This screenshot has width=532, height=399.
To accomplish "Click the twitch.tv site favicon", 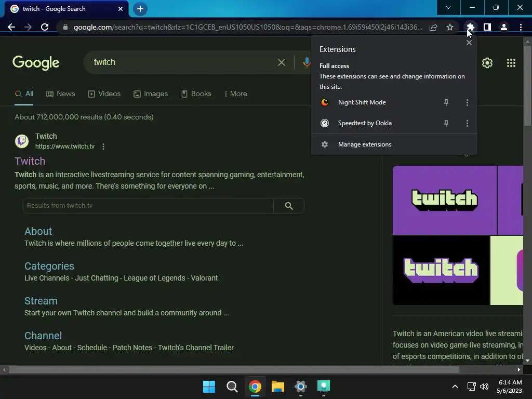I will click(22, 141).
